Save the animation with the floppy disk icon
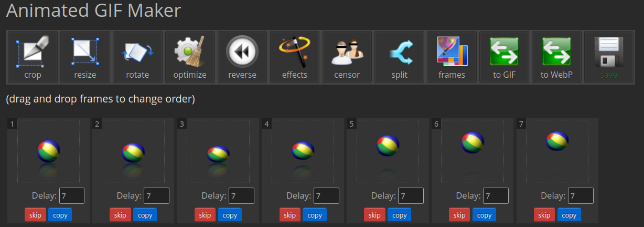This screenshot has width=644, height=227. pyautogui.click(x=609, y=56)
